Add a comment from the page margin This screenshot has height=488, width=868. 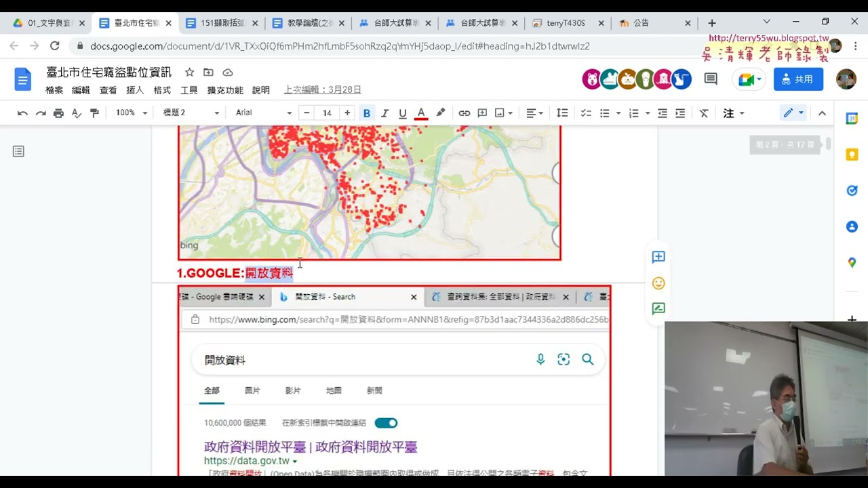658,257
